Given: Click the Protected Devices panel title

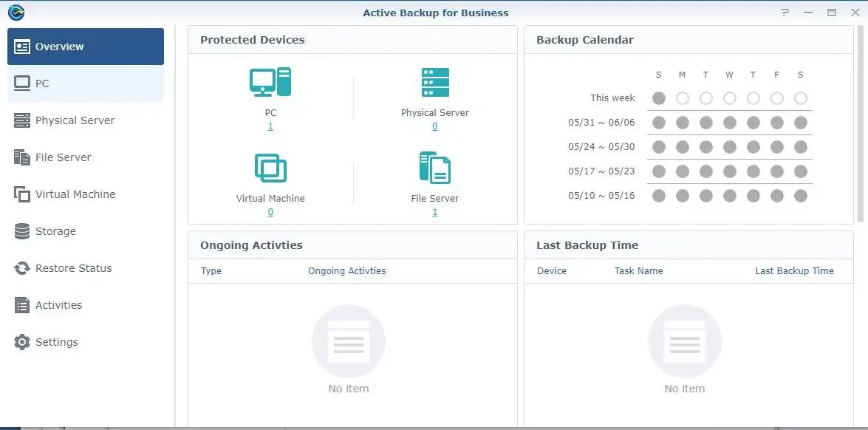Looking at the screenshot, I should point(253,40).
